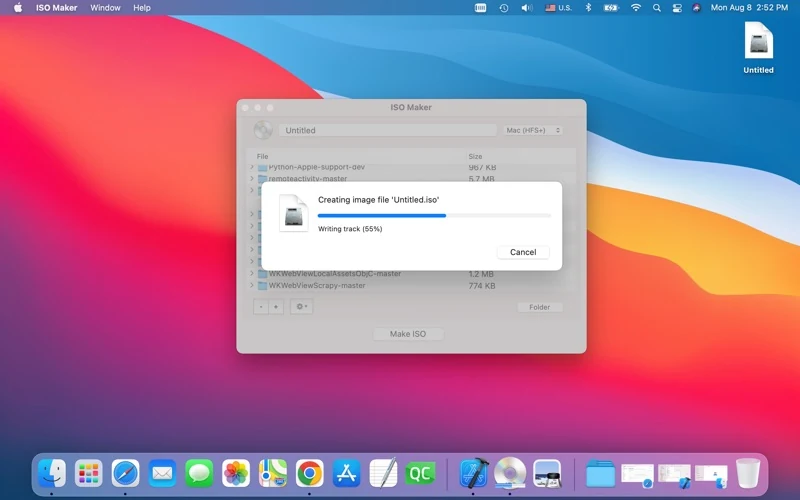The height and width of the screenshot is (500, 800).
Task: Select the Python-Apple-support-dev row name
Action: point(317,167)
